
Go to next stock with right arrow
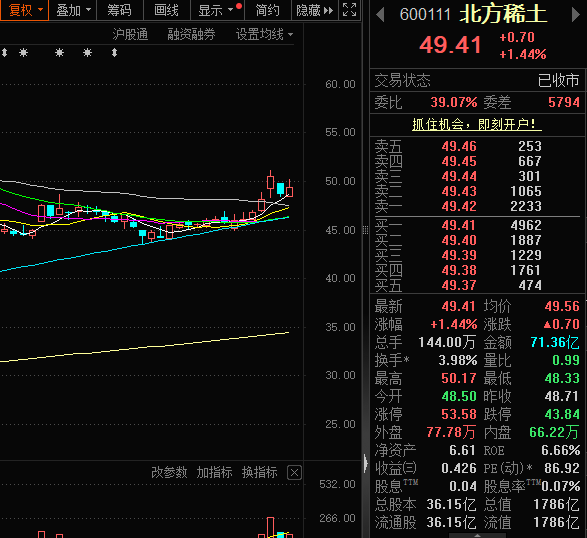pyautogui.click(x=576, y=15)
